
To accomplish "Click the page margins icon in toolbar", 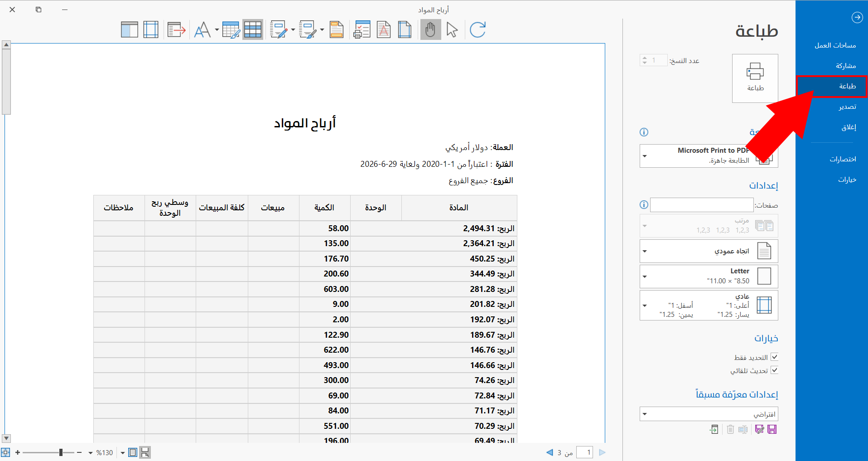I will point(405,30).
